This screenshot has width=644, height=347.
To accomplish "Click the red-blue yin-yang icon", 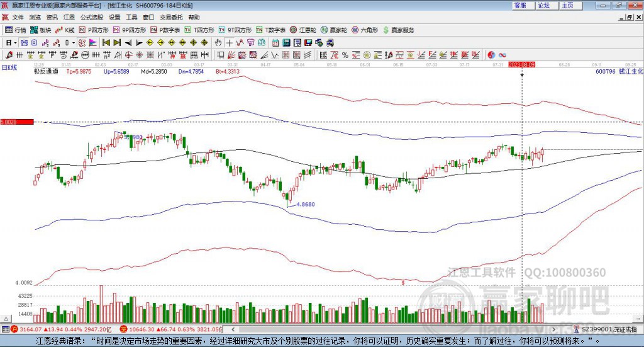I will [491, 55].
